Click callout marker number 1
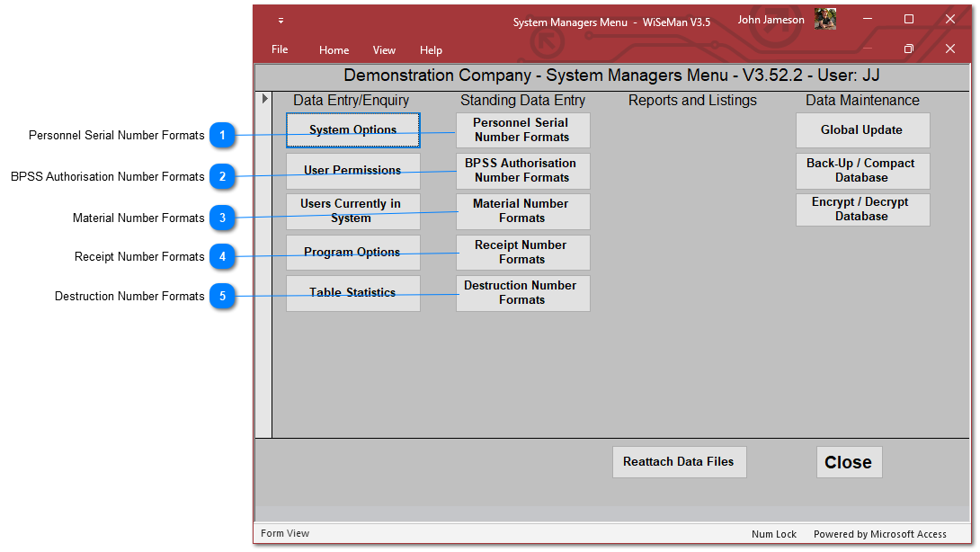 (223, 136)
